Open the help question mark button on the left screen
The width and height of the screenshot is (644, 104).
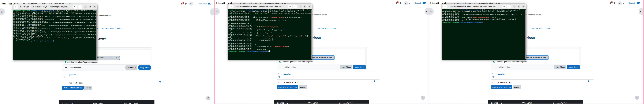coord(208,98)
